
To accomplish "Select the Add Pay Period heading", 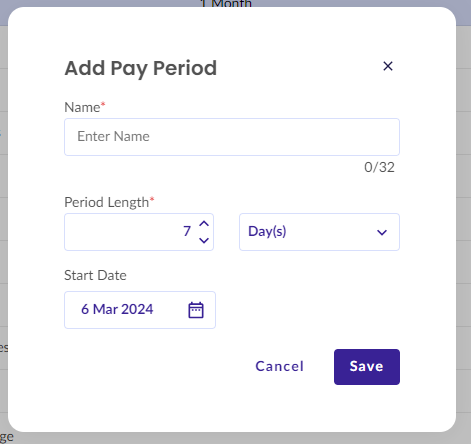I will point(141,68).
